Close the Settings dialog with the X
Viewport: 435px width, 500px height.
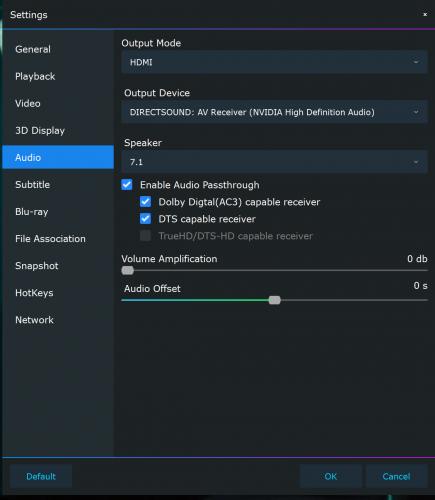tap(425, 15)
